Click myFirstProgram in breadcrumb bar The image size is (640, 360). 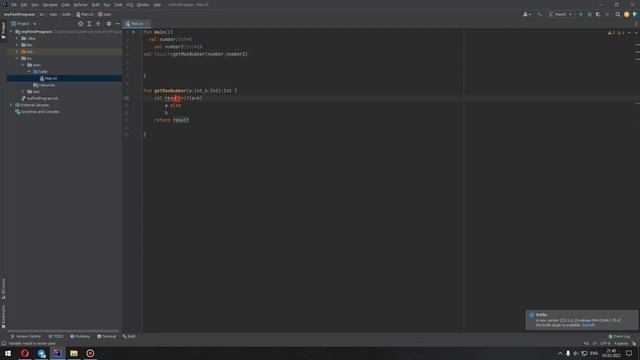tap(19, 14)
